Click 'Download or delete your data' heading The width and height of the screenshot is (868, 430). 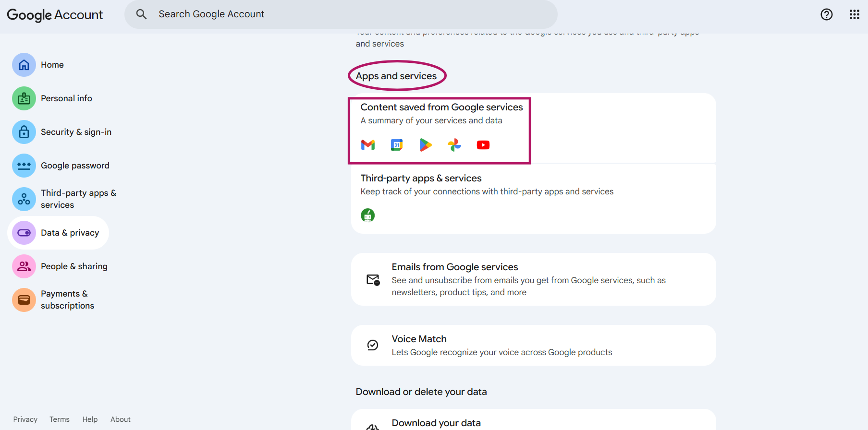pyautogui.click(x=421, y=392)
